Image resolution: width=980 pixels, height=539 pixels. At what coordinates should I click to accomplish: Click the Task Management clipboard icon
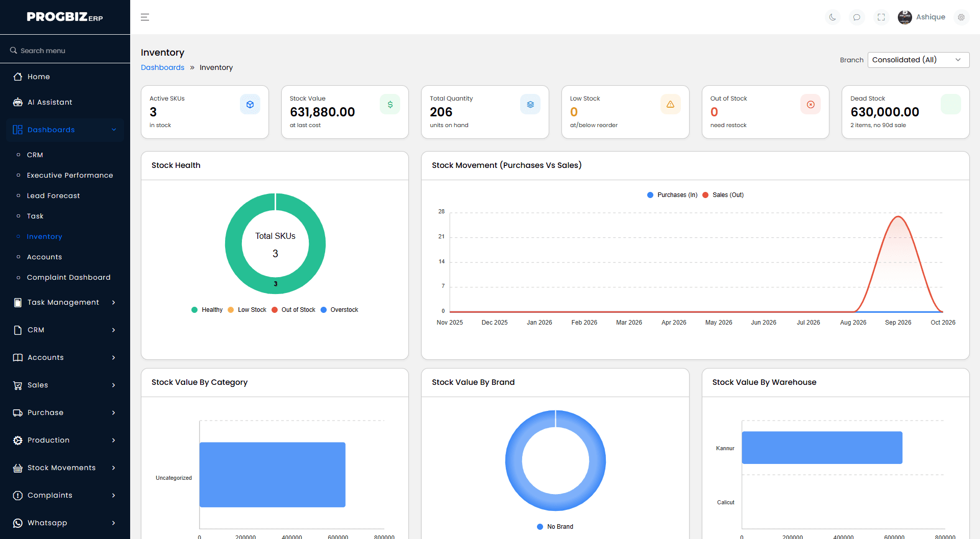pos(18,303)
